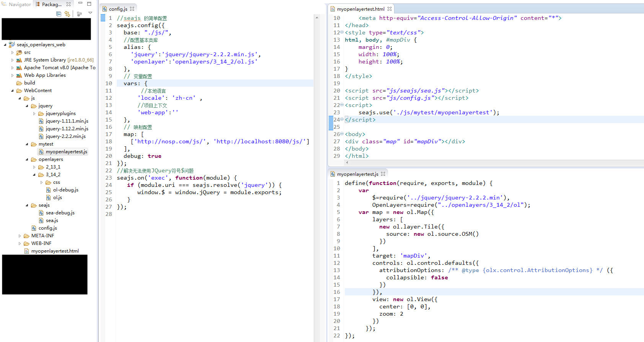Collapse the openlayers folder
This screenshot has height=342, width=644.
(27, 159)
